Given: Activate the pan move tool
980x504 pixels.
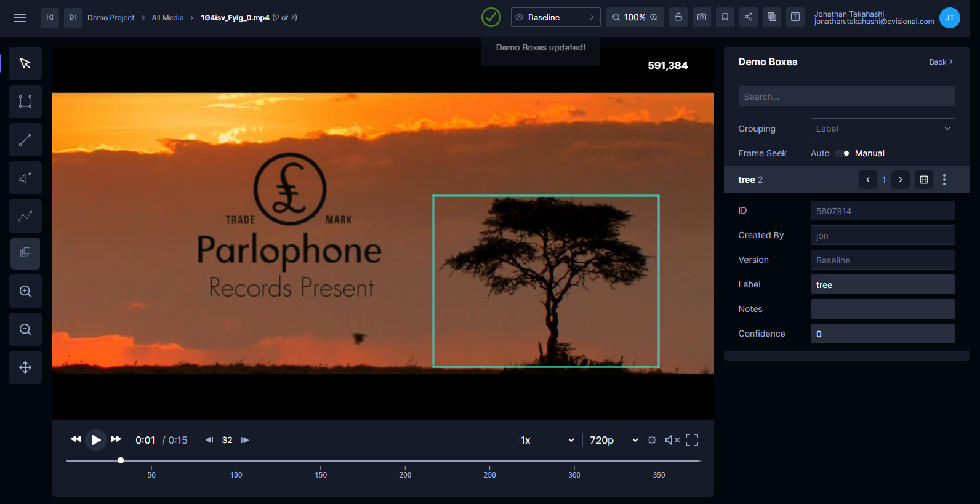Looking at the screenshot, I should pos(25,367).
